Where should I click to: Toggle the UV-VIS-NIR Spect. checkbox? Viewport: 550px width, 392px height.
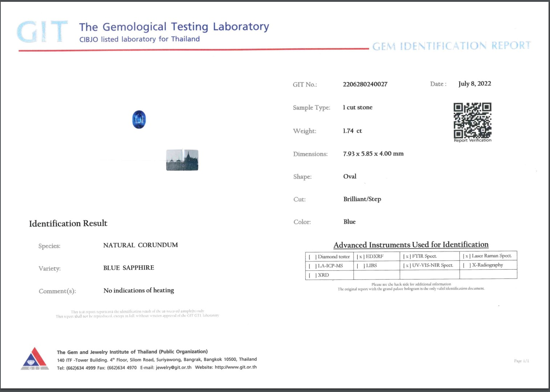[x=407, y=265]
